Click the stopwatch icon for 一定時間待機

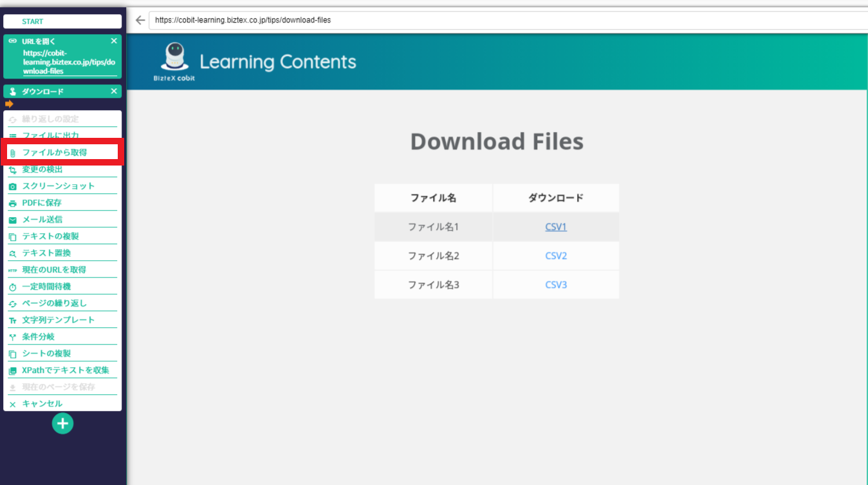pyautogui.click(x=13, y=287)
